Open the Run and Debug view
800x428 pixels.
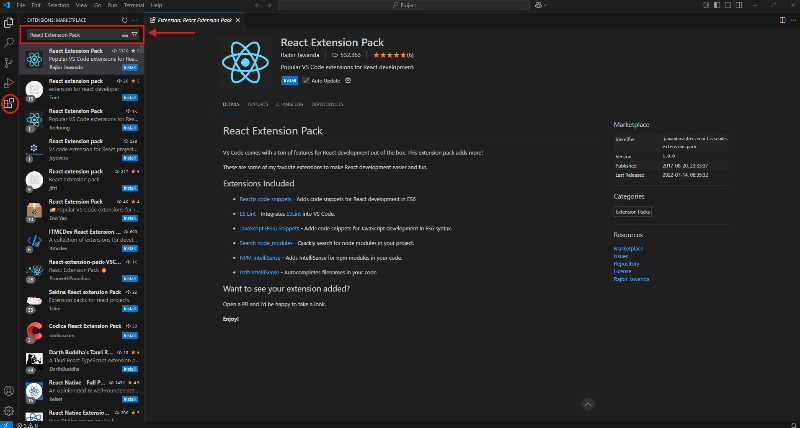click(9, 83)
